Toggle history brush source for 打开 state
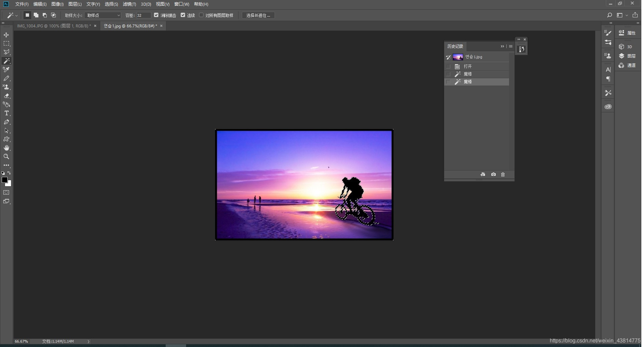This screenshot has width=644, height=347. pos(448,67)
